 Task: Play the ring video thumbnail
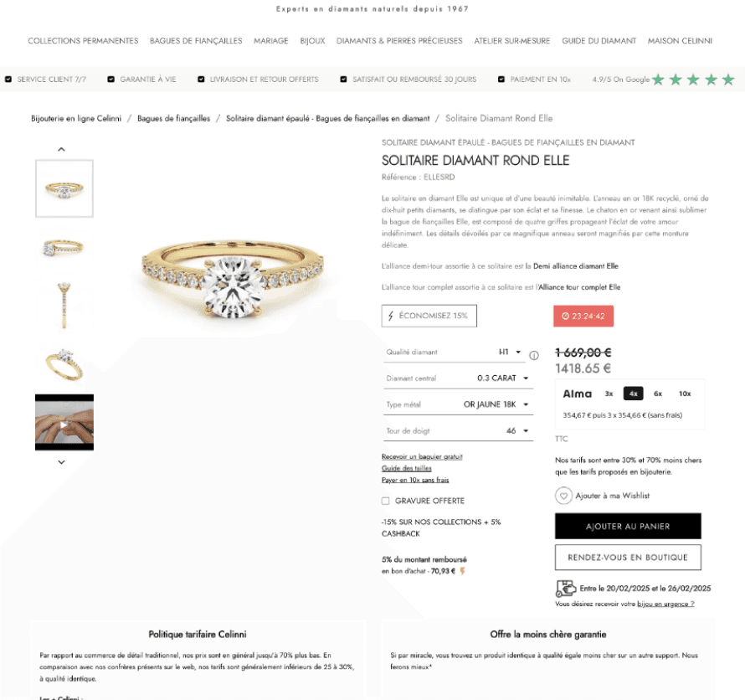(64, 423)
